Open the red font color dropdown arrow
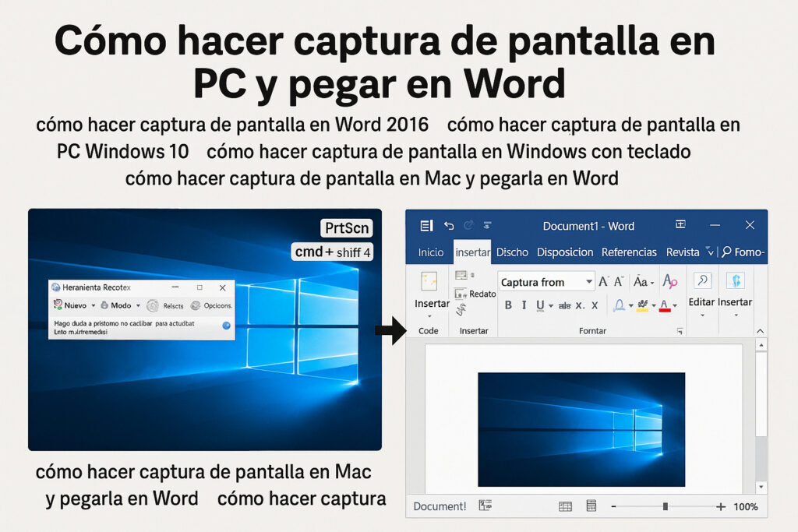The width and height of the screenshot is (798, 532). tap(675, 305)
